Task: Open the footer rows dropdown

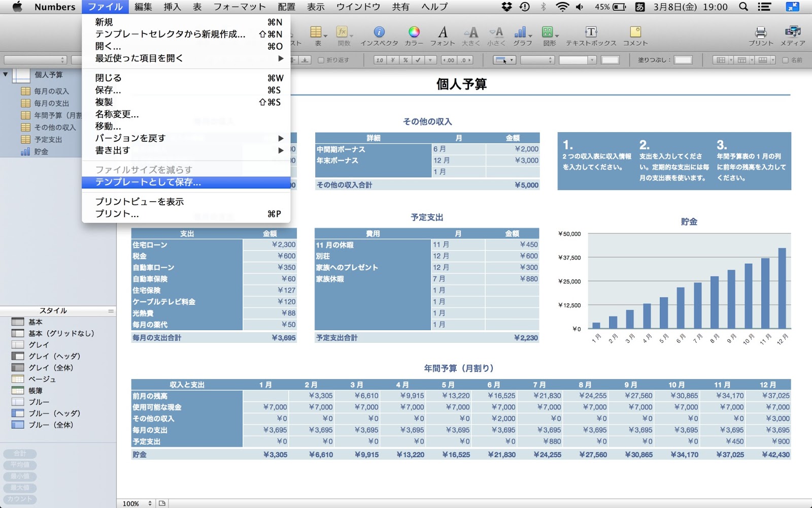Action: [765, 60]
